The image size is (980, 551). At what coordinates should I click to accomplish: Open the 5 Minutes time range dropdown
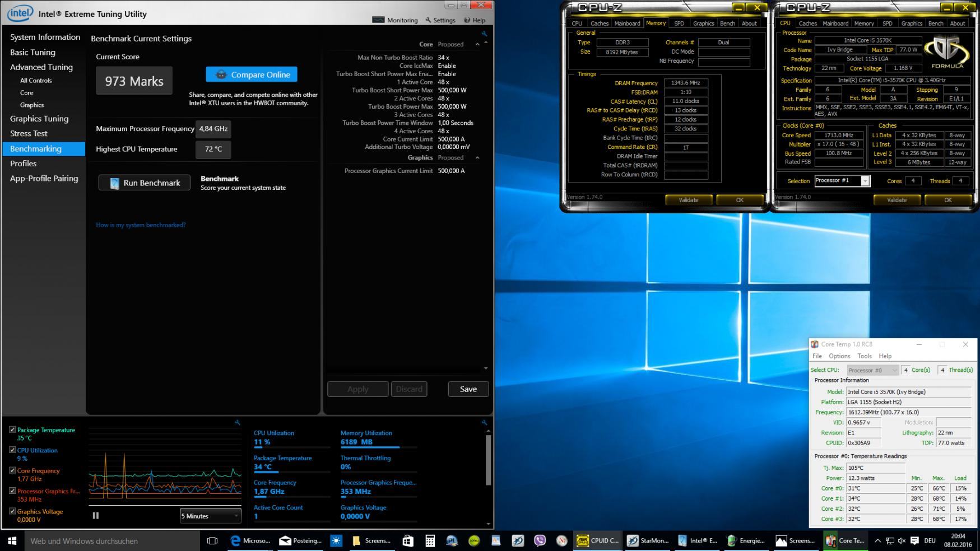click(x=210, y=516)
